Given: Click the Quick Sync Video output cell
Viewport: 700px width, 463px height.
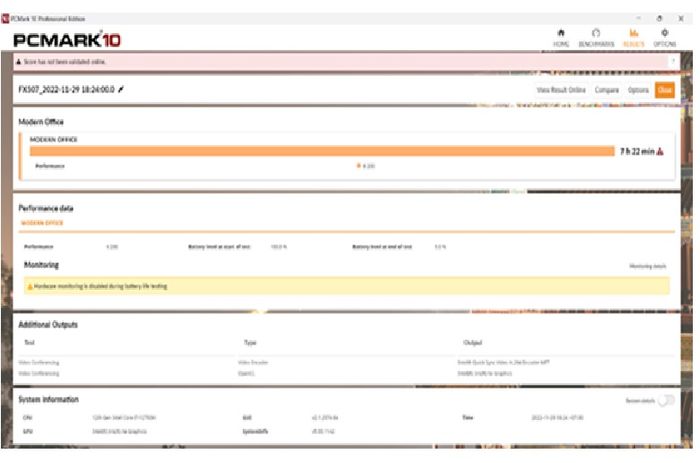Looking at the screenshot, I should [504, 363].
